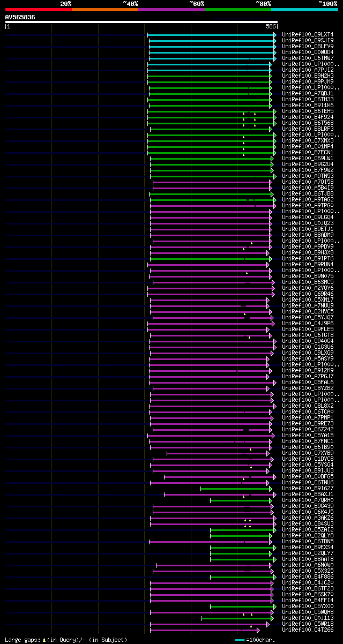Viewport: 343px width, 644px height.
Task: Open hit UniRef100_Q8LFV9
Action: click(308, 46)
